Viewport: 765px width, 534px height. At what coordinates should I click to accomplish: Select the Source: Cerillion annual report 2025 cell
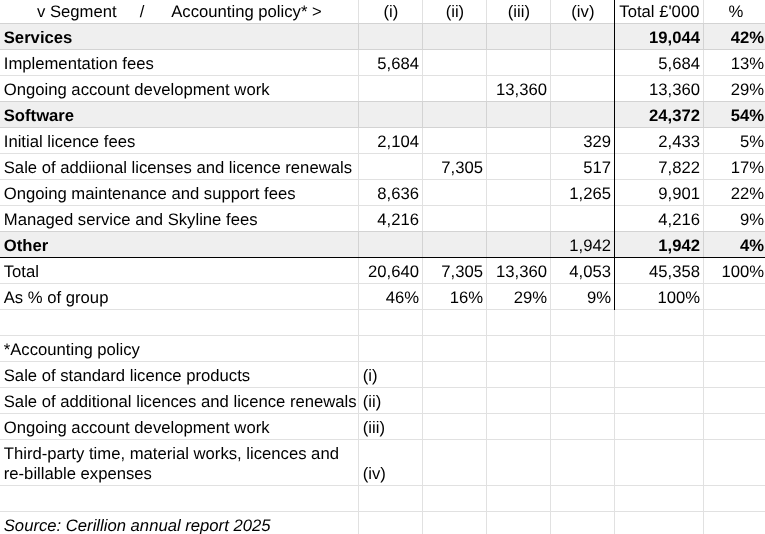137,525
